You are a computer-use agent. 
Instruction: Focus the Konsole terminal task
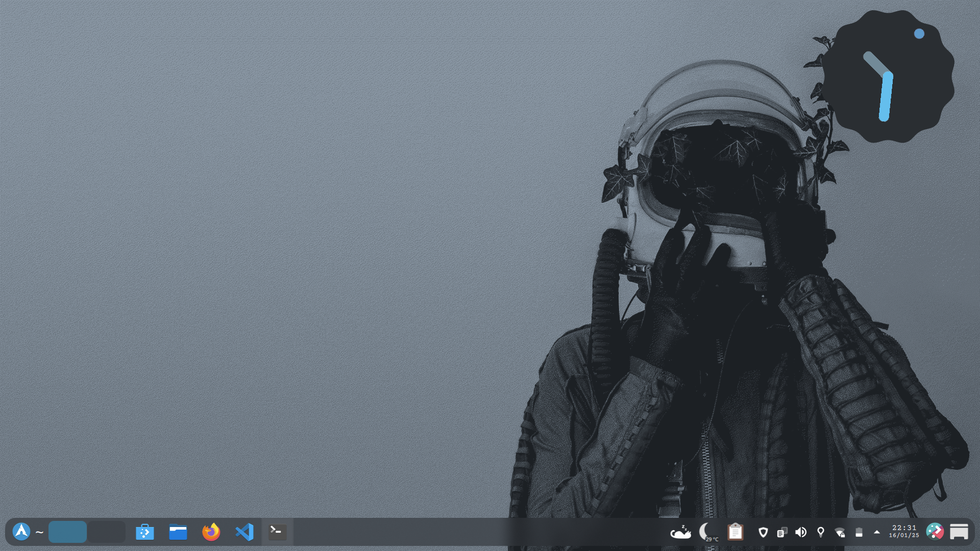[278, 532]
